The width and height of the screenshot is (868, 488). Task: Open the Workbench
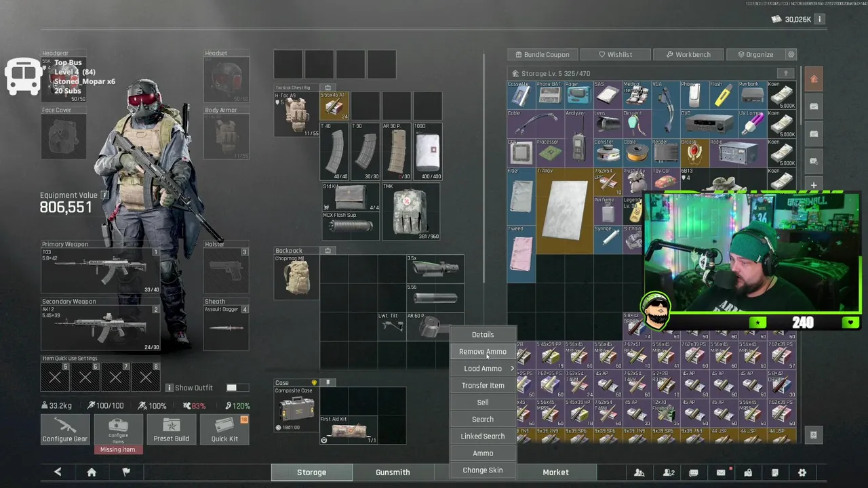[688, 54]
